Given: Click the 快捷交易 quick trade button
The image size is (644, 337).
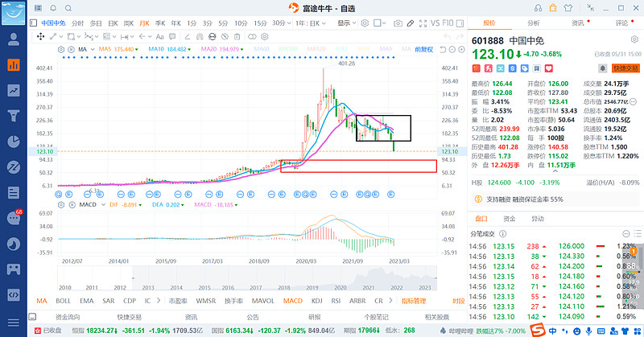Looking at the screenshot, I should 625,68.
